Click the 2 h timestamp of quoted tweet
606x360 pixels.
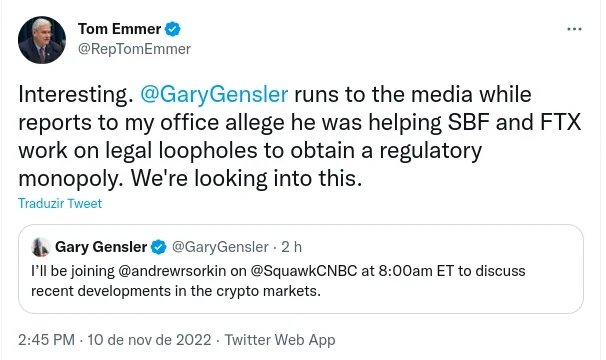tap(291, 247)
